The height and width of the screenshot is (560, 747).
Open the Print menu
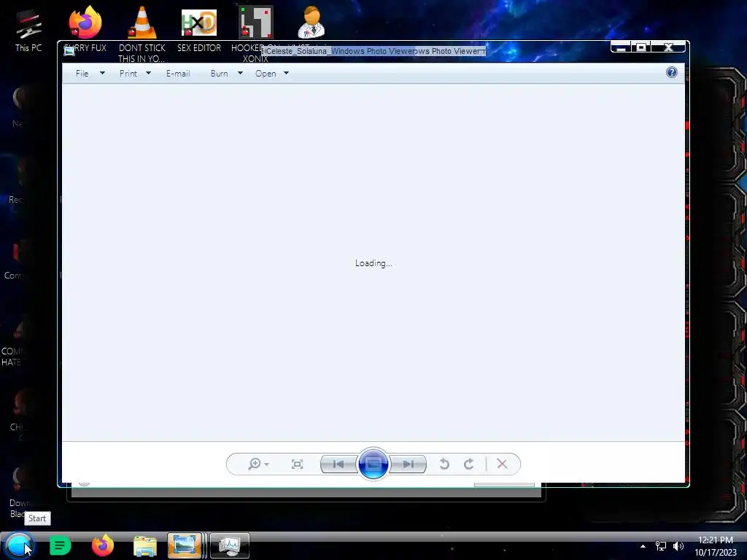128,74
